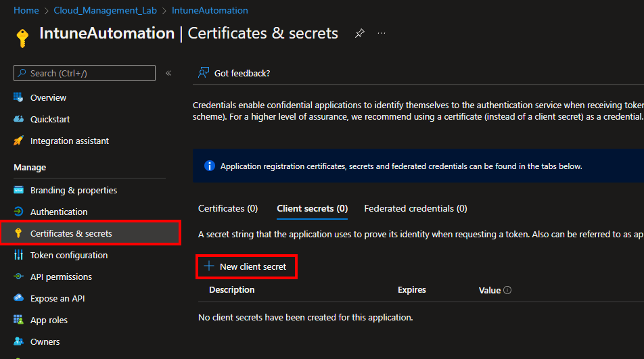Click New client secret button
This screenshot has height=359, width=644.
pyautogui.click(x=246, y=266)
